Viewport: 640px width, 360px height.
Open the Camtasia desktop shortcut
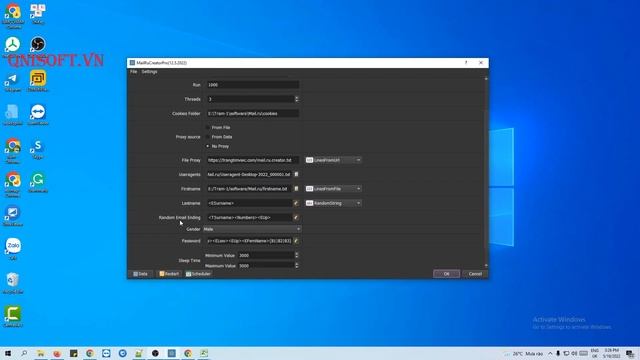(13, 316)
